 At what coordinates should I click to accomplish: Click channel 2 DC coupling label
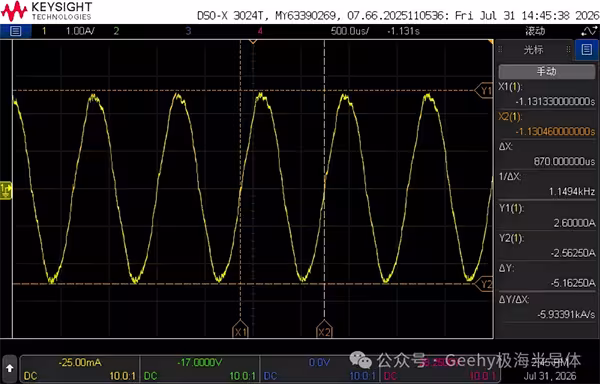click(151, 376)
